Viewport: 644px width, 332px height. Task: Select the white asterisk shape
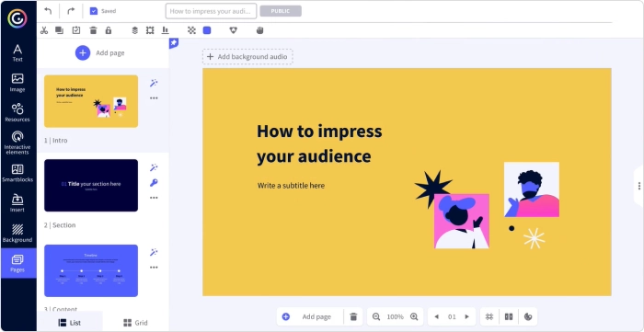[x=534, y=238]
